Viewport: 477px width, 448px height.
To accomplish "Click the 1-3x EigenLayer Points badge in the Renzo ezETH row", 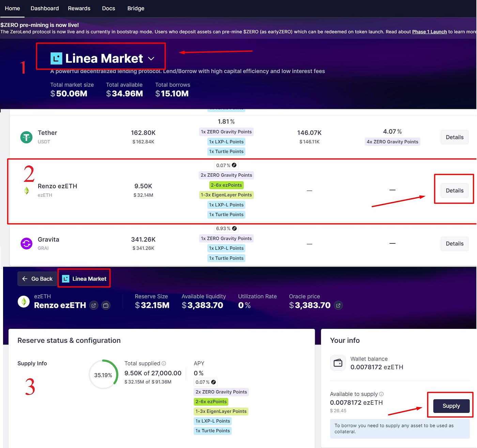I will (x=226, y=195).
